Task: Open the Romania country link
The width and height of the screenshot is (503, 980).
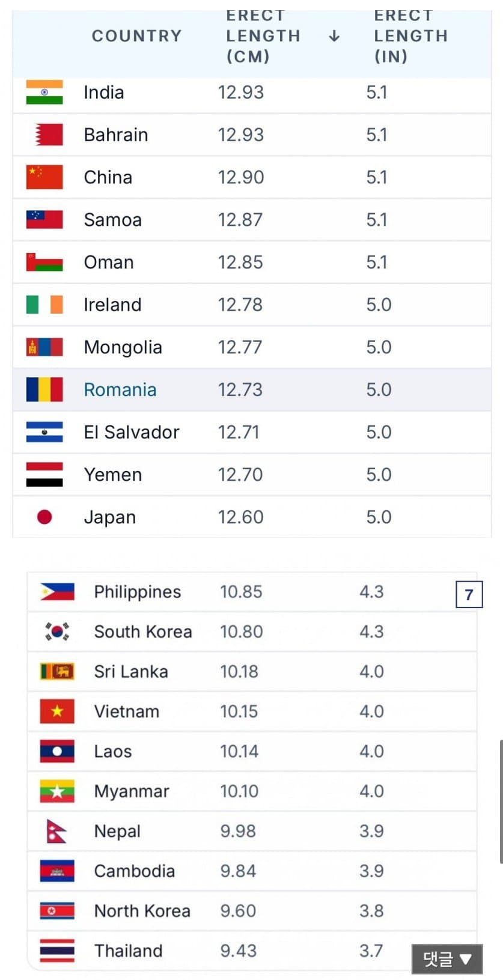Action: click(x=120, y=389)
